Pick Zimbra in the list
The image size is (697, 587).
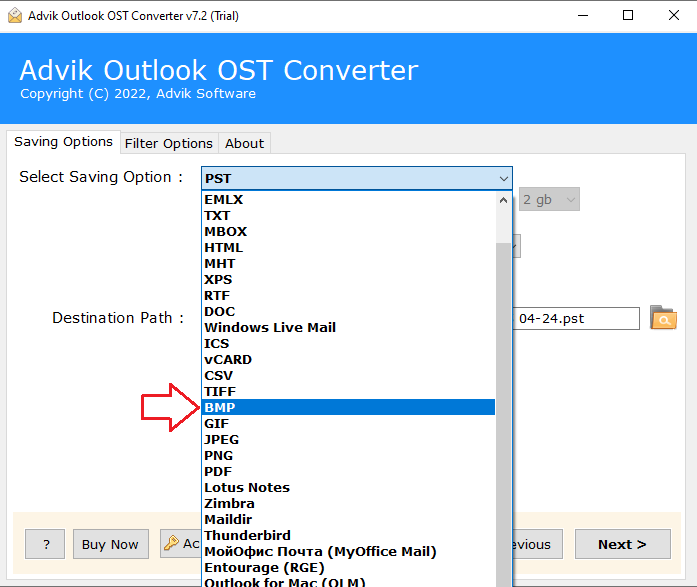click(x=348, y=503)
